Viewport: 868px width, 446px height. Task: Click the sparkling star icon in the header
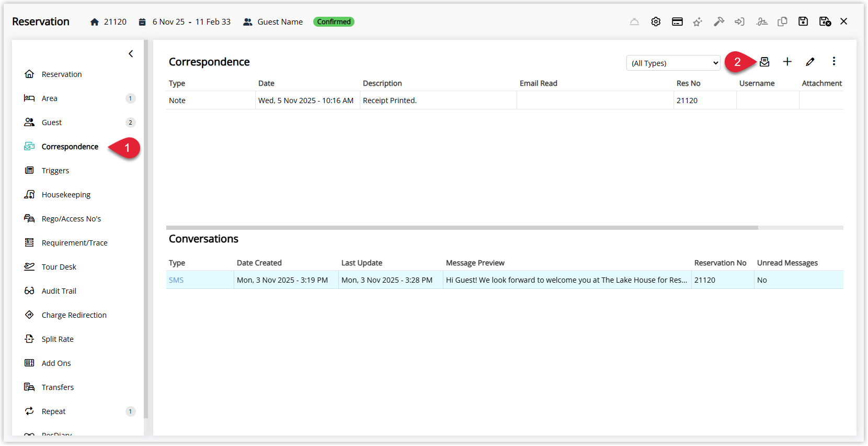click(698, 21)
